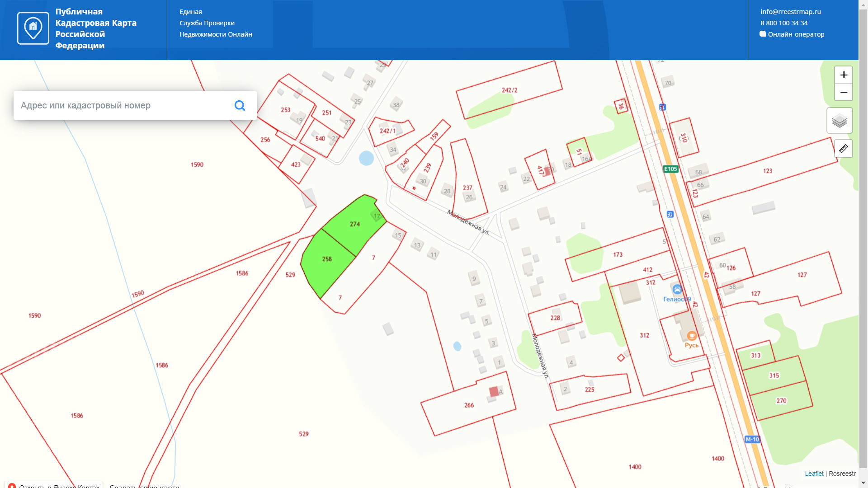The image size is (868, 488).
Task: Click the Единая Служба Проверки Недвижимости text
Action: [215, 23]
